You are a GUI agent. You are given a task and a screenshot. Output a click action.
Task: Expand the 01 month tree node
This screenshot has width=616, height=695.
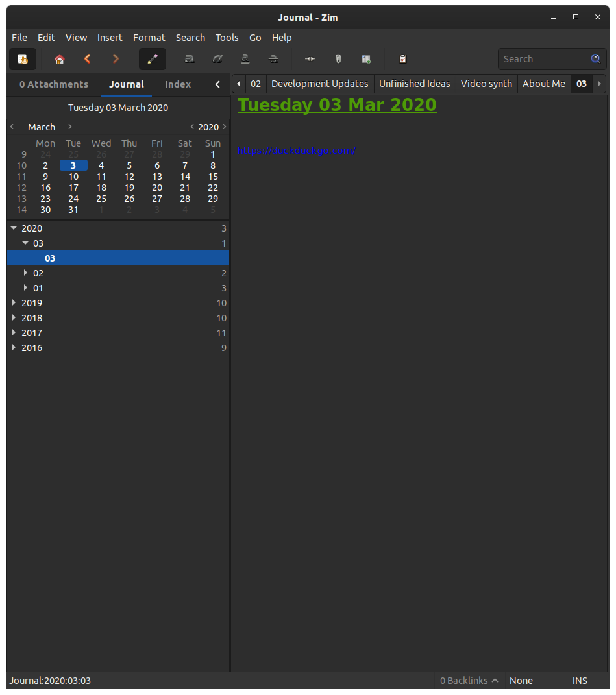[25, 288]
